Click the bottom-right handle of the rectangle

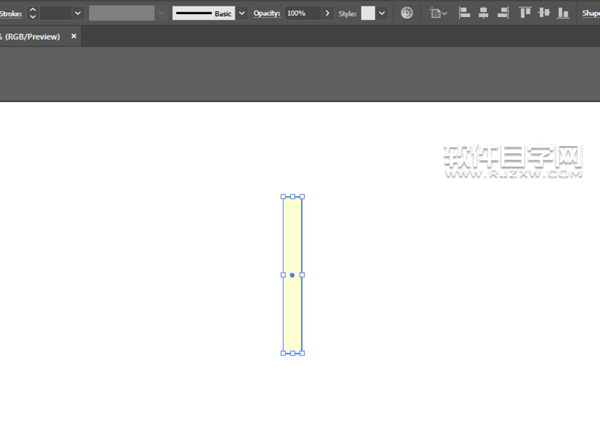tap(302, 353)
